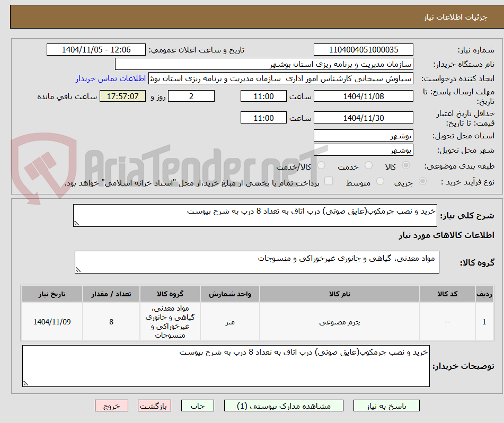Select the جزیی purchase type radio
Screen dimensions: 504x423
[x=422, y=181]
